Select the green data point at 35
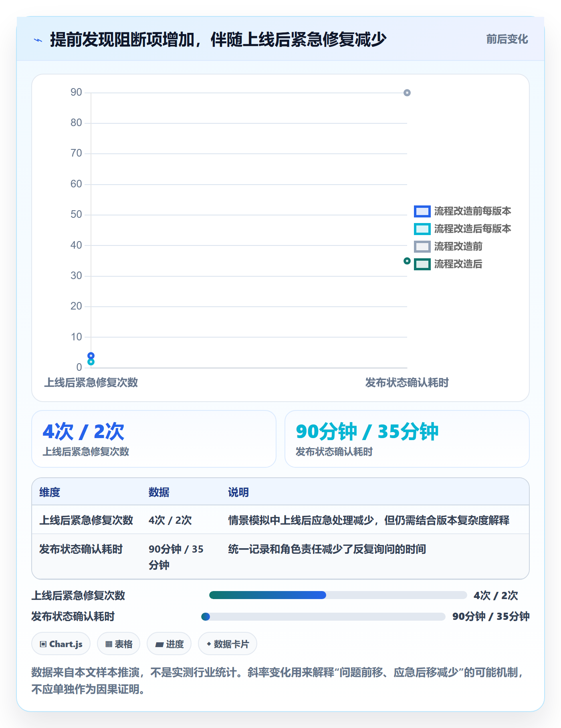This screenshot has width=561, height=728. 407,261
